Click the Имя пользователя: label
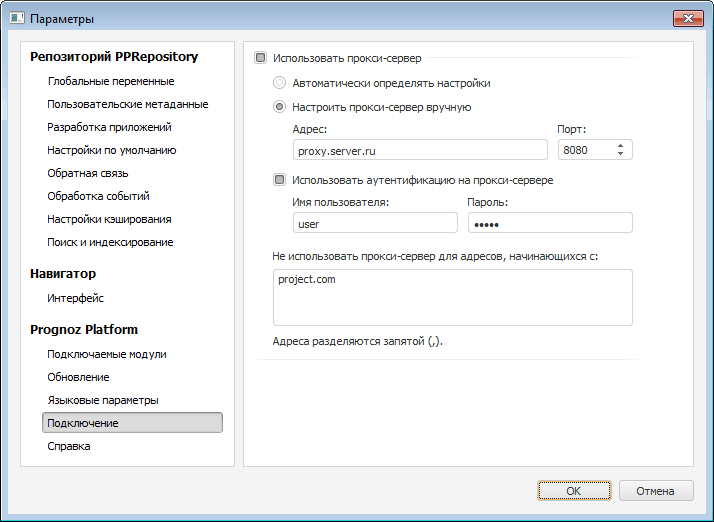Image resolution: width=714 pixels, height=522 pixels. pos(341,202)
